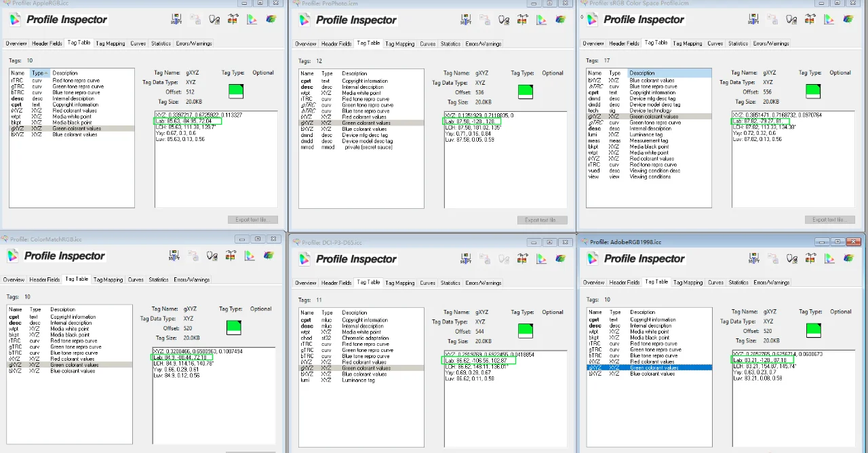Select balance-scale icon in sRGB profile window

[811, 20]
